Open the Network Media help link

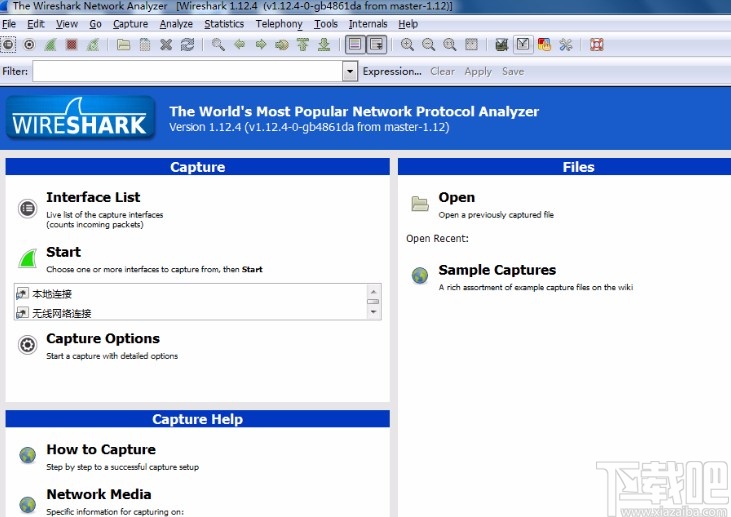99,494
